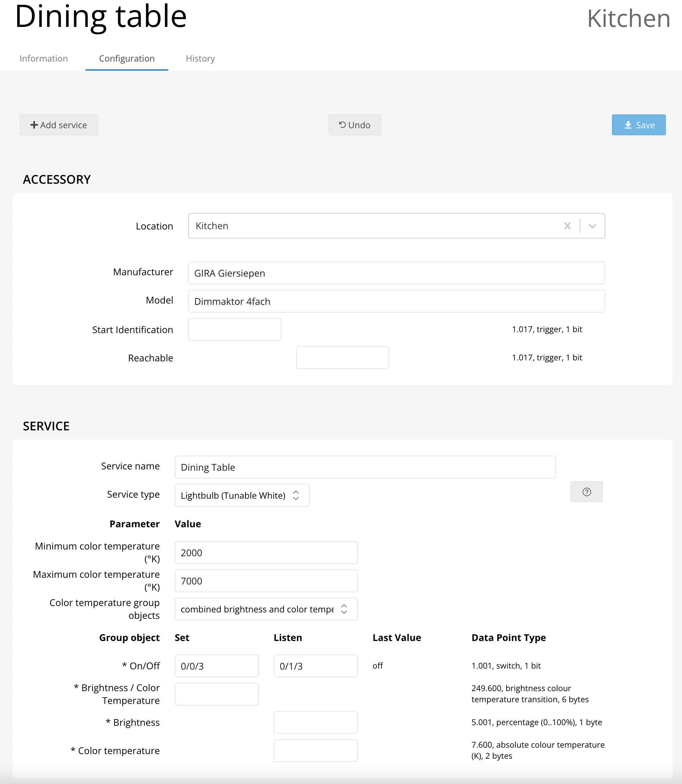Click the Reachable listen address field
The image size is (682, 784).
[342, 358]
